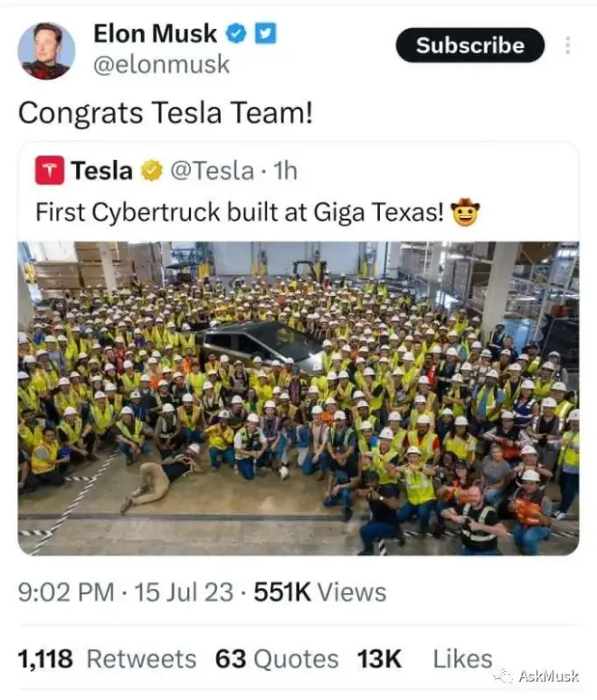Show the 63 Quotes list

(277, 659)
